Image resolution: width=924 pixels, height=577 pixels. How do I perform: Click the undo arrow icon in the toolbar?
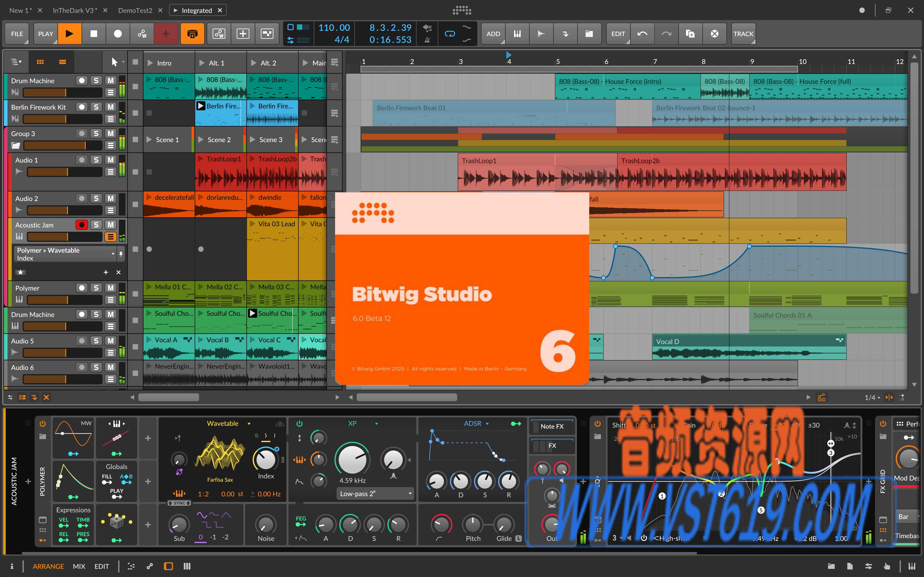click(642, 34)
